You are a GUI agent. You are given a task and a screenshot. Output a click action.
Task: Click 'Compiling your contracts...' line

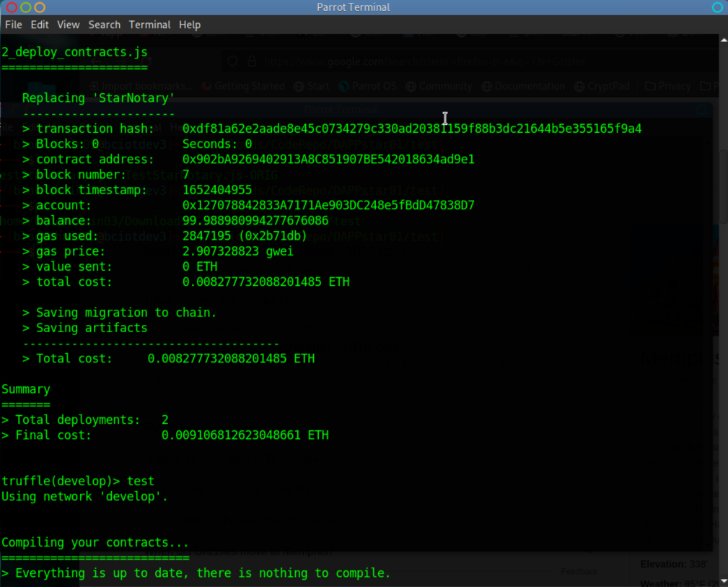click(x=95, y=542)
